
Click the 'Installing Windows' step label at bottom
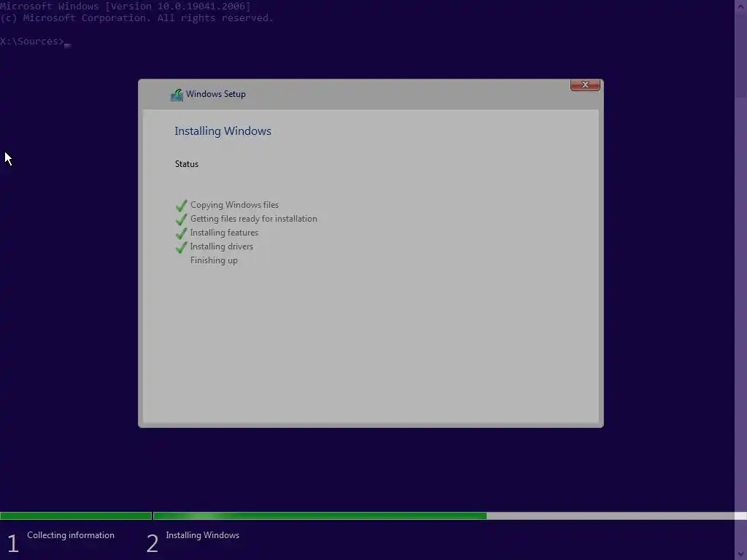pos(203,534)
